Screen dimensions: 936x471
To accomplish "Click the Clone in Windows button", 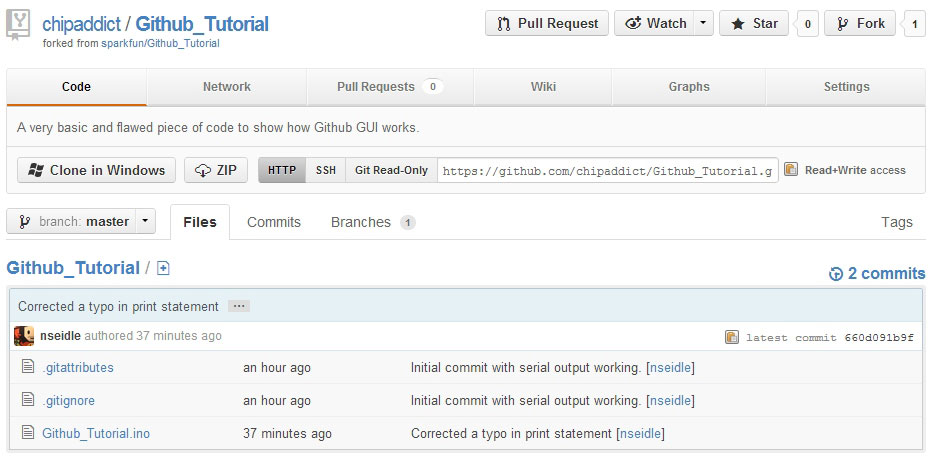I will tap(96, 170).
